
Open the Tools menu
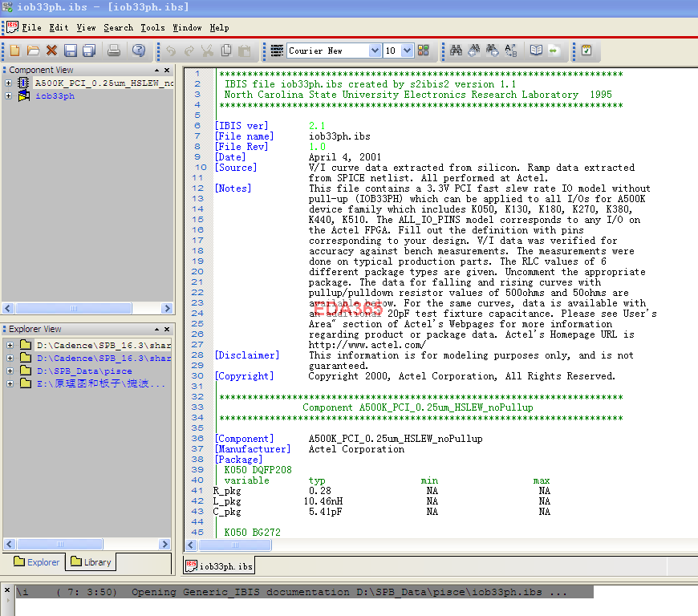pos(152,27)
